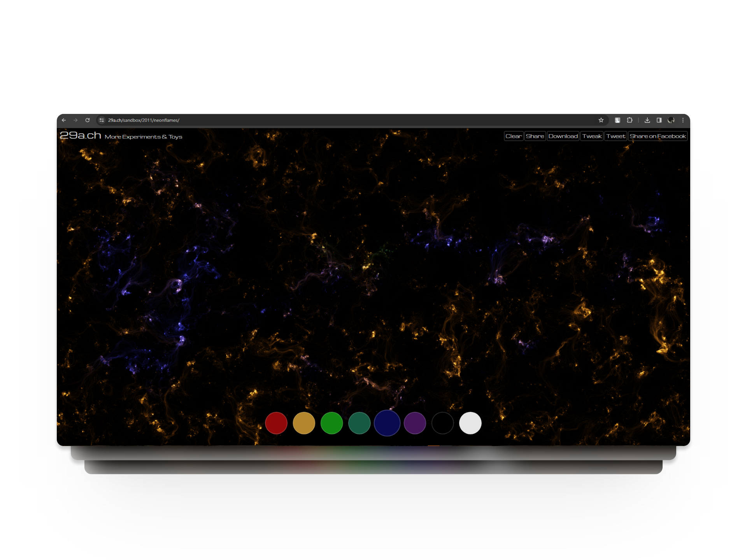Select the red color swatch
747x560 pixels.
(276, 423)
